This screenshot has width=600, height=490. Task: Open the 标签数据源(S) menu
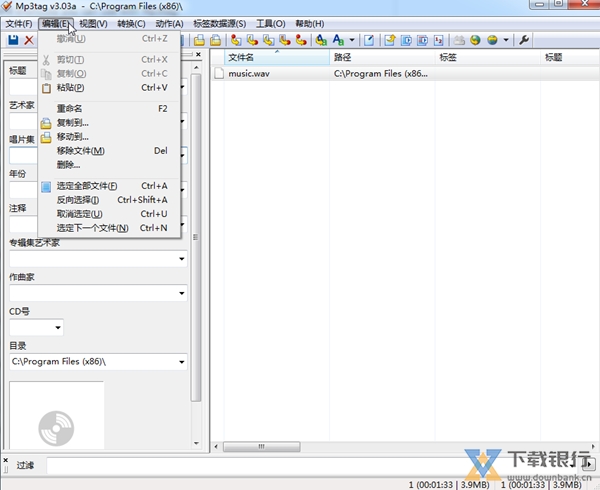point(220,24)
